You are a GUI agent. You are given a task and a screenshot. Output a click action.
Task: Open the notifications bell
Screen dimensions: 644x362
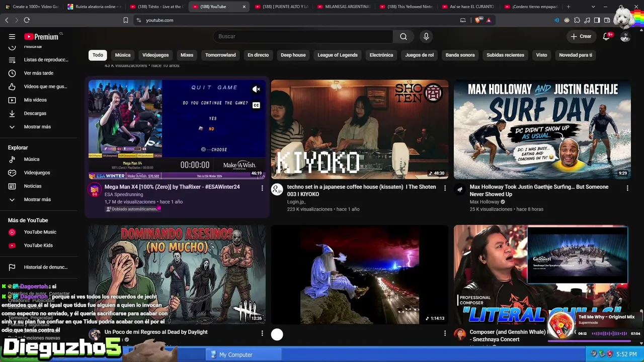coord(606,36)
